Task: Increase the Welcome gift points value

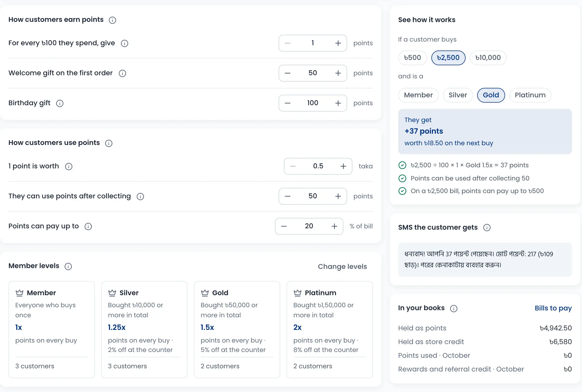Action: (x=338, y=73)
